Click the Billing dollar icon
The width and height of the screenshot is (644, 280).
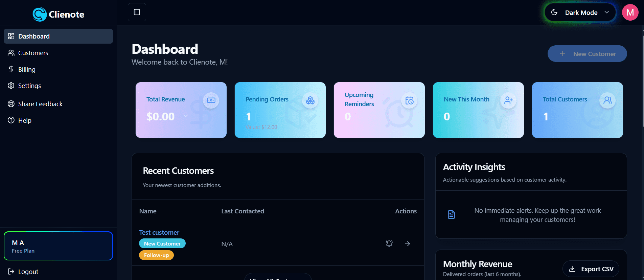tap(11, 69)
